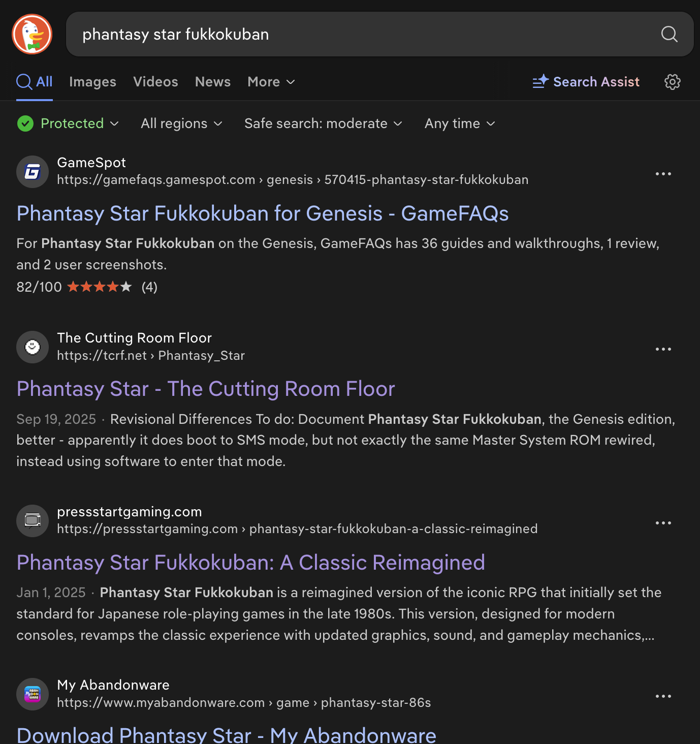Image resolution: width=700 pixels, height=744 pixels.
Task: Click the search magnifier icon
Action: pos(670,34)
